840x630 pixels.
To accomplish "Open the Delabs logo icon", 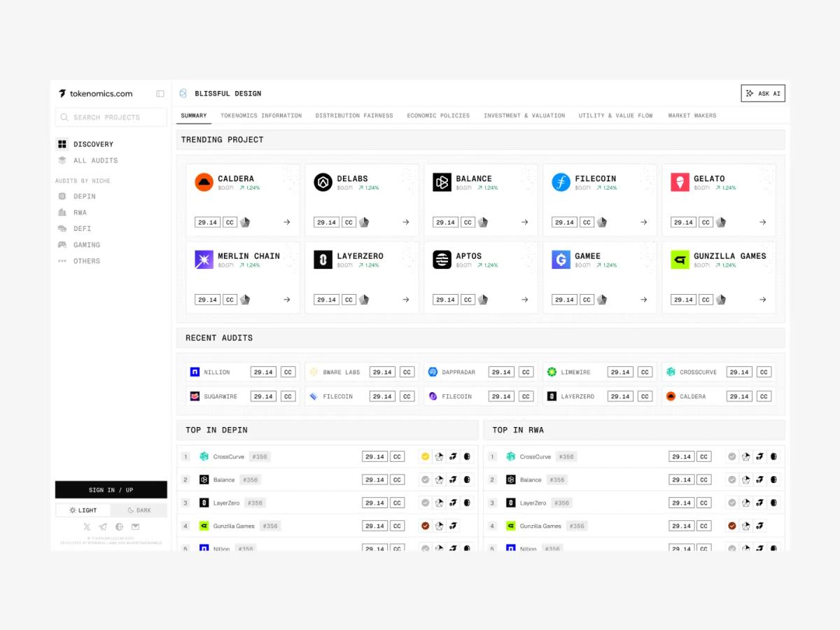I will pos(323,183).
